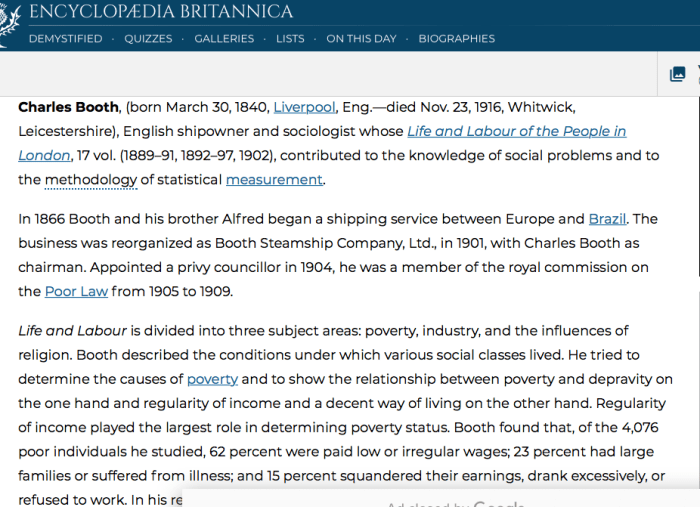
Task: Click the partially visible icon right of media icon
Action: [x=696, y=74]
